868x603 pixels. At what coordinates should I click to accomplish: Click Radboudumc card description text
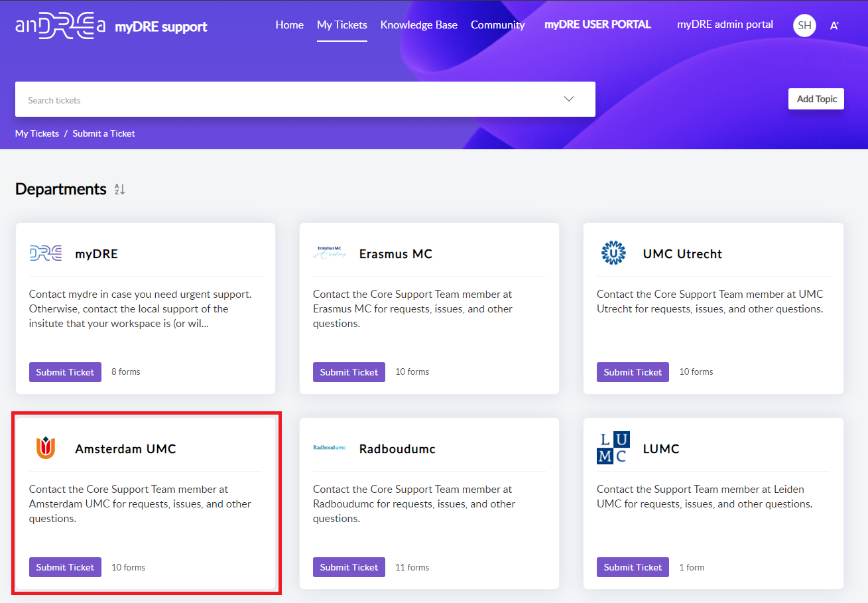414,503
